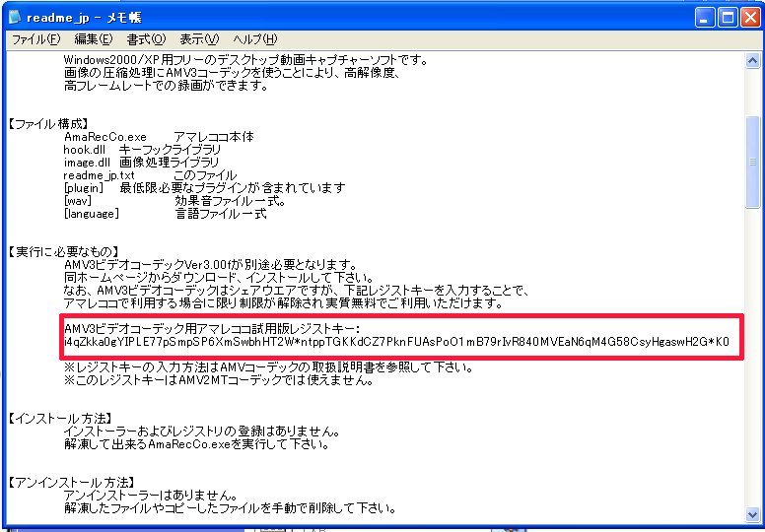Click the readme_jp.txt entry text
Image resolution: width=765 pixels, height=532 pixels.
pos(99,175)
